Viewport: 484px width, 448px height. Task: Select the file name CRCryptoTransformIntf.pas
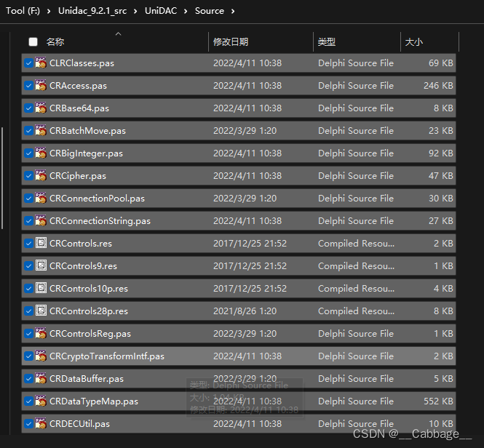click(107, 356)
